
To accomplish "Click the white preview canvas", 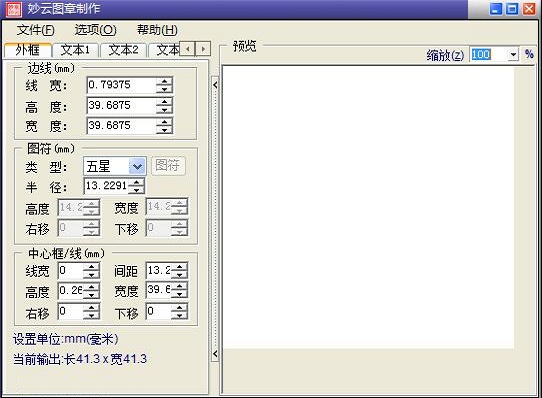I will pos(368,207).
